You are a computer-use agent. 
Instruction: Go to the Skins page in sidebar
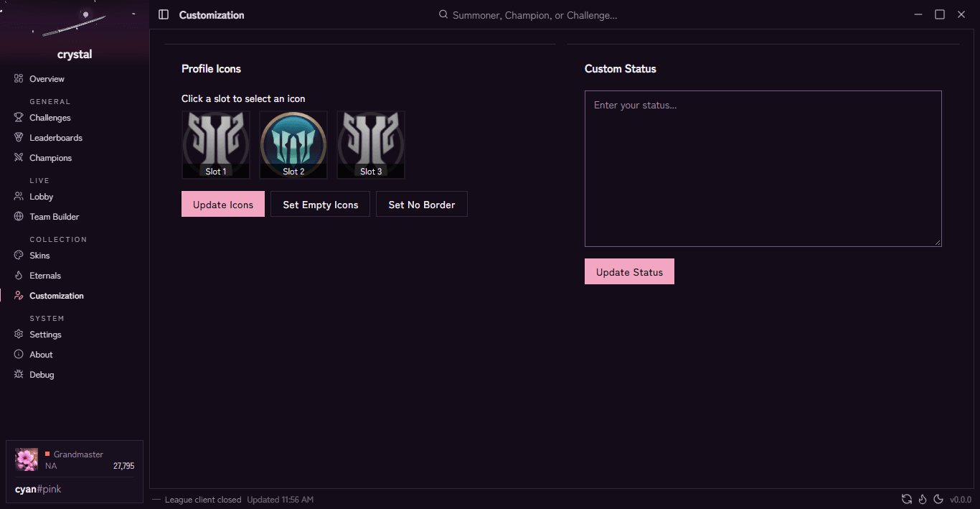pyautogui.click(x=75, y=256)
